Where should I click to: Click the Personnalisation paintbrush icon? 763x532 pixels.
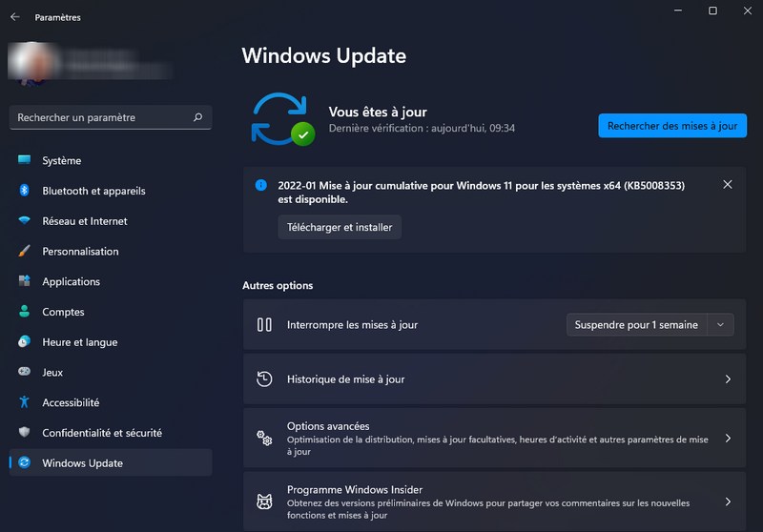tap(25, 251)
